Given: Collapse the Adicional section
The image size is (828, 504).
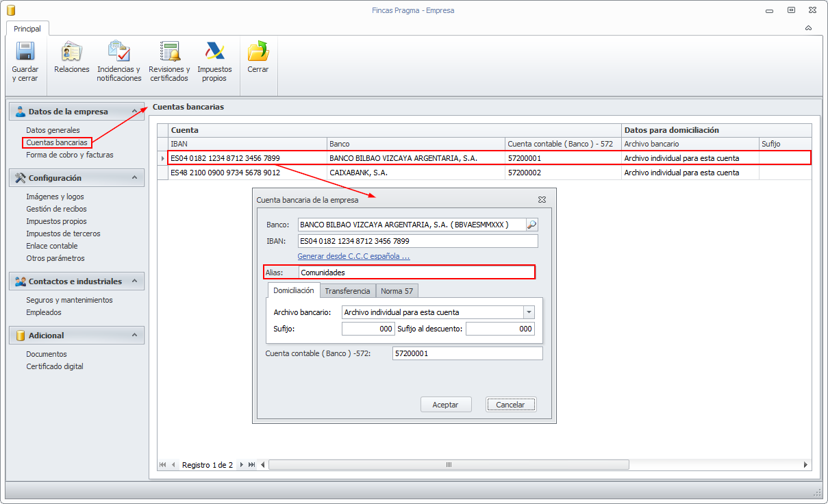Looking at the screenshot, I should click(134, 335).
